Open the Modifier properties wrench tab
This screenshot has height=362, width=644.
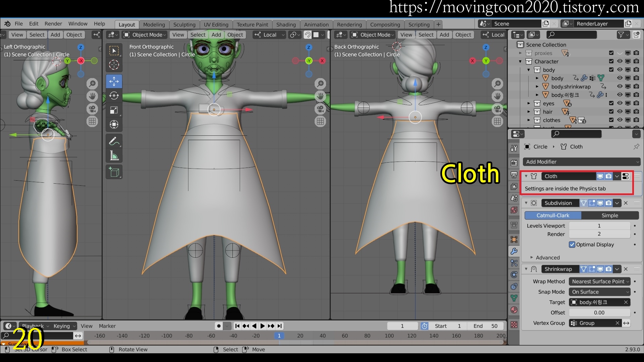coord(514,251)
